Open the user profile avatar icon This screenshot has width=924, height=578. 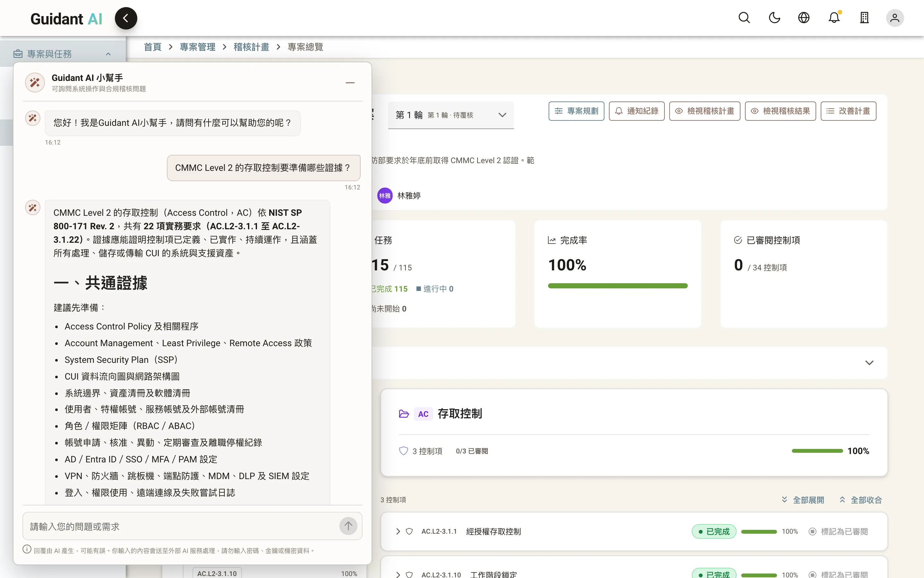(894, 18)
